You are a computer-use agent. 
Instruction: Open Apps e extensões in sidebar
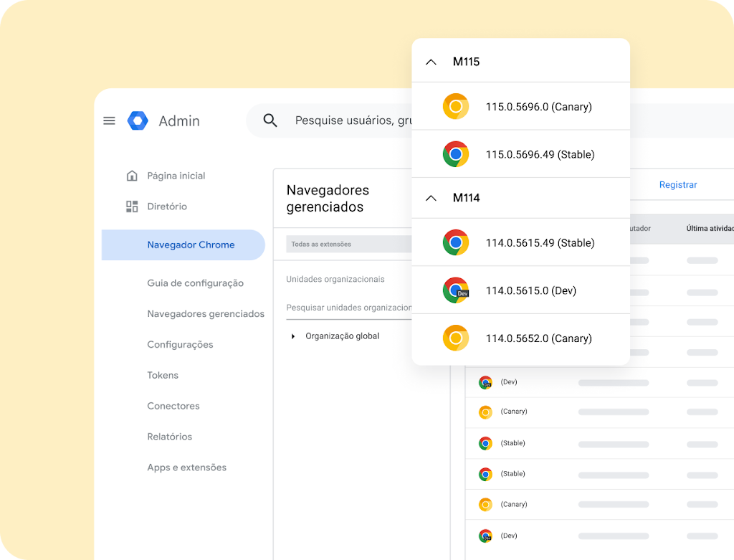coord(186,468)
